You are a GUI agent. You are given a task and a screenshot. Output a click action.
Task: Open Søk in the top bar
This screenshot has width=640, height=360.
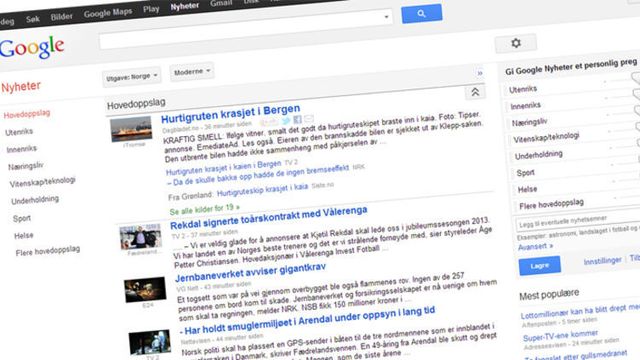(x=33, y=19)
